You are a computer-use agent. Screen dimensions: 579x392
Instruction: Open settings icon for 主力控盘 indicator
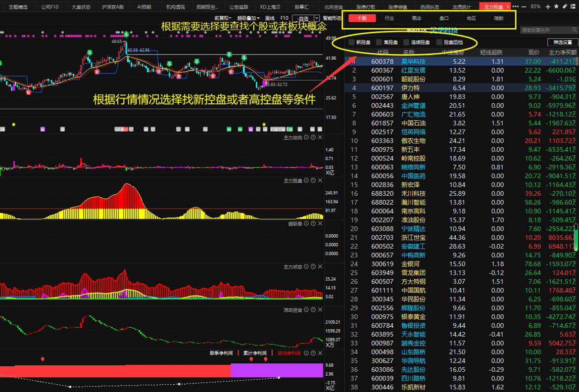306,181
